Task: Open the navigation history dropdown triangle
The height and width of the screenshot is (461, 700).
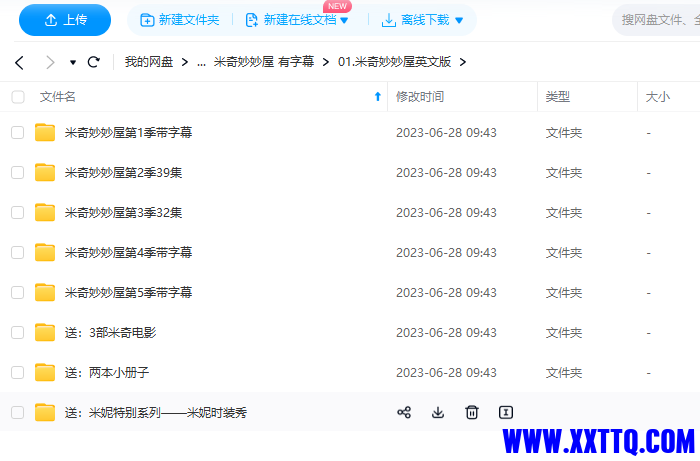Action: 73,62
